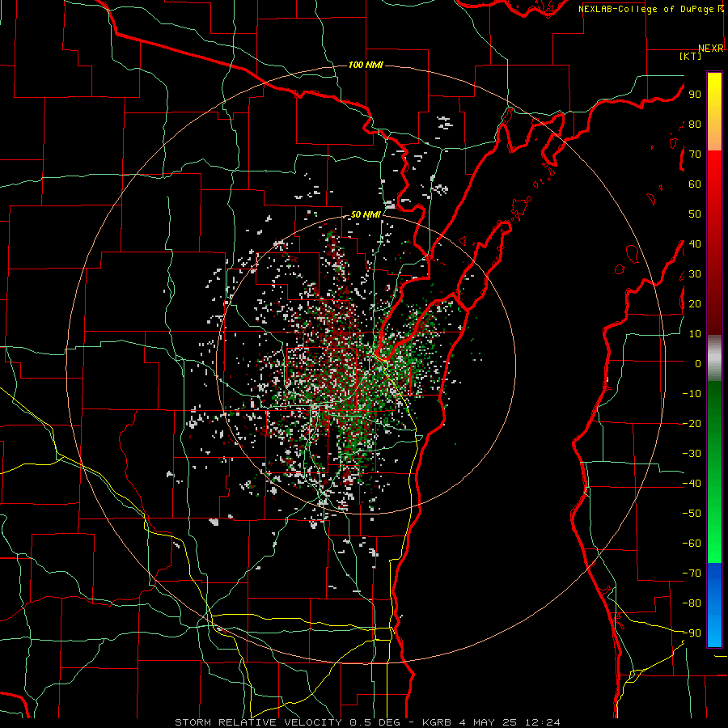Viewport: 728px width, 728px height.
Task: Select the 80 value on the velocity scale
Action: point(695,124)
